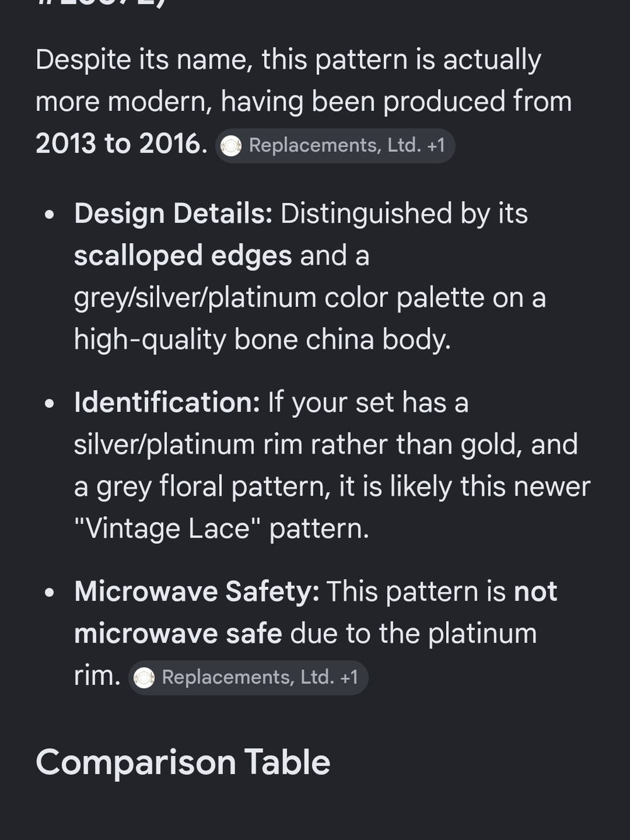630x840 pixels.
Task: Tap the plate icon in the citation after 'rim.'
Action: click(144, 678)
